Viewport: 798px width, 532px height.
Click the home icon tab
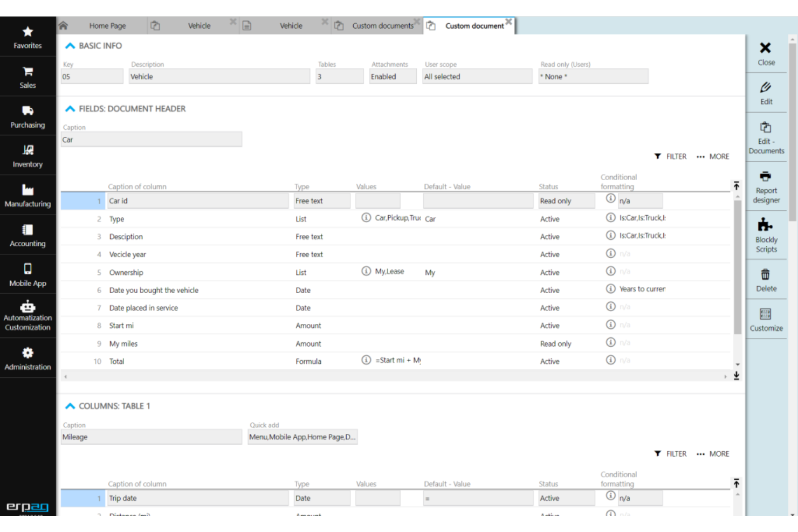pos(64,25)
